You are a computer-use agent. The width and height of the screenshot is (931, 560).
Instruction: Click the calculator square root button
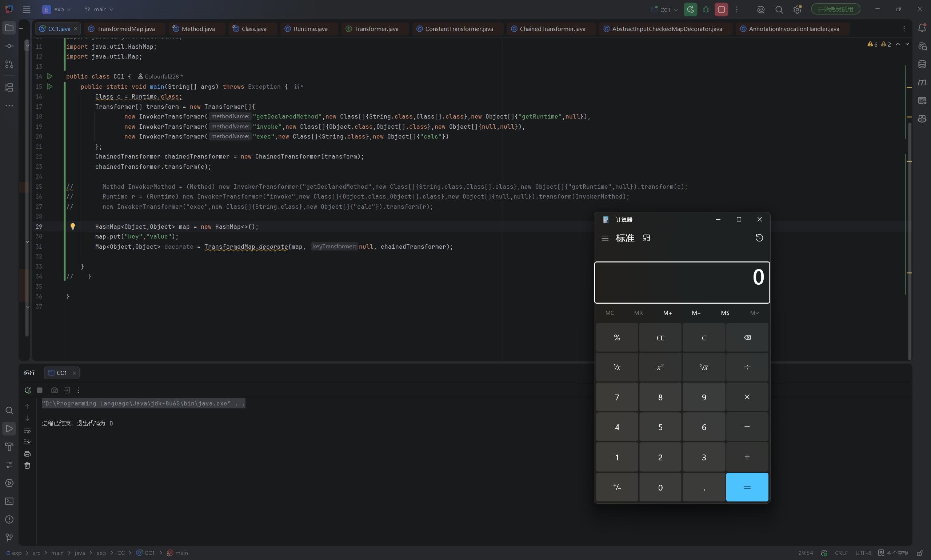tap(703, 367)
